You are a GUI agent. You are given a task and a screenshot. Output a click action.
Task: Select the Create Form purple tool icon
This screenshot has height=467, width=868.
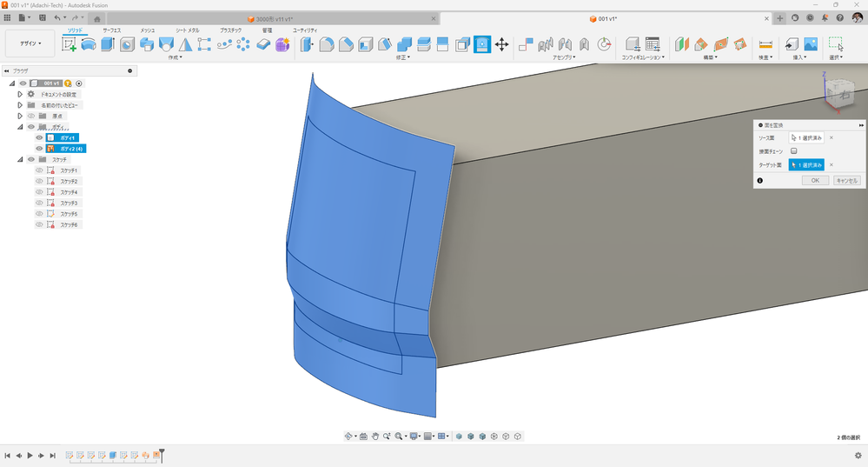click(282, 44)
